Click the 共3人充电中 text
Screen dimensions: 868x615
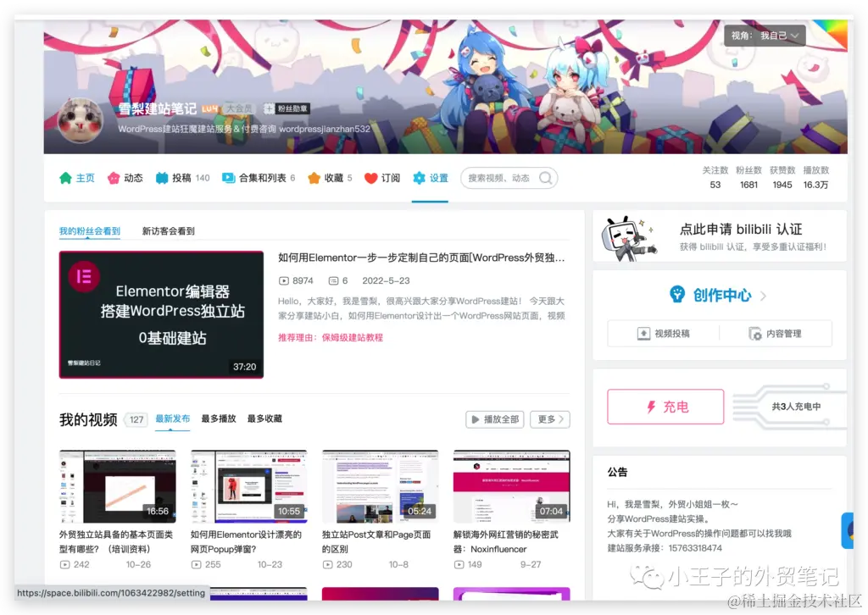(x=796, y=407)
